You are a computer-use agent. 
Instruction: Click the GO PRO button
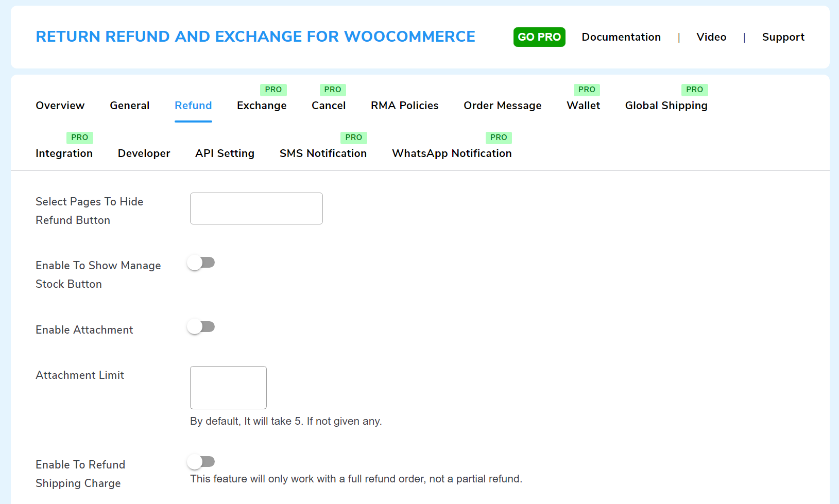point(539,37)
